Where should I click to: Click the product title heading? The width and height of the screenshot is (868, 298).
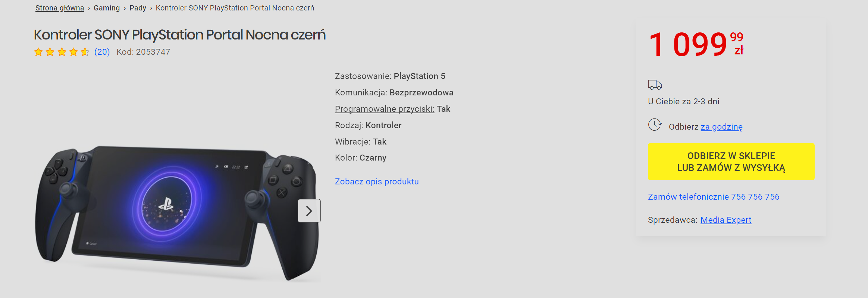[180, 35]
